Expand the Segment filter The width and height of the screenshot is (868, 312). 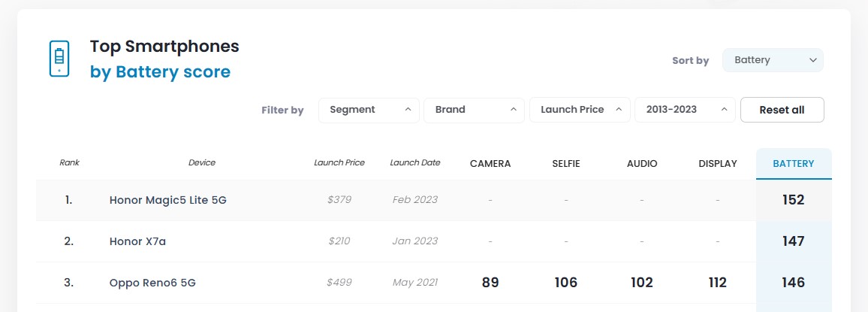click(369, 110)
